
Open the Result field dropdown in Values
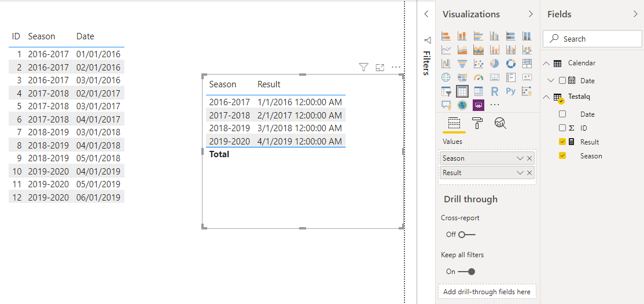coord(520,173)
